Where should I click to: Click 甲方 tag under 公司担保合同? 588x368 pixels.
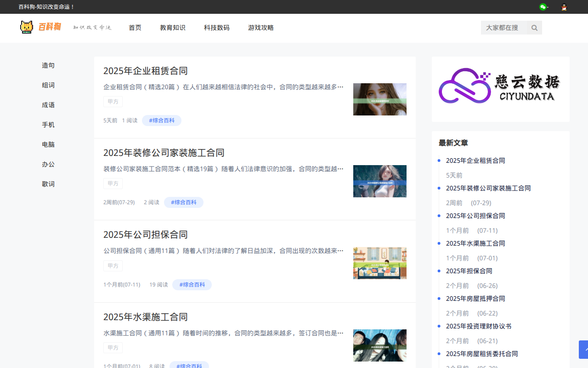tap(113, 265)
